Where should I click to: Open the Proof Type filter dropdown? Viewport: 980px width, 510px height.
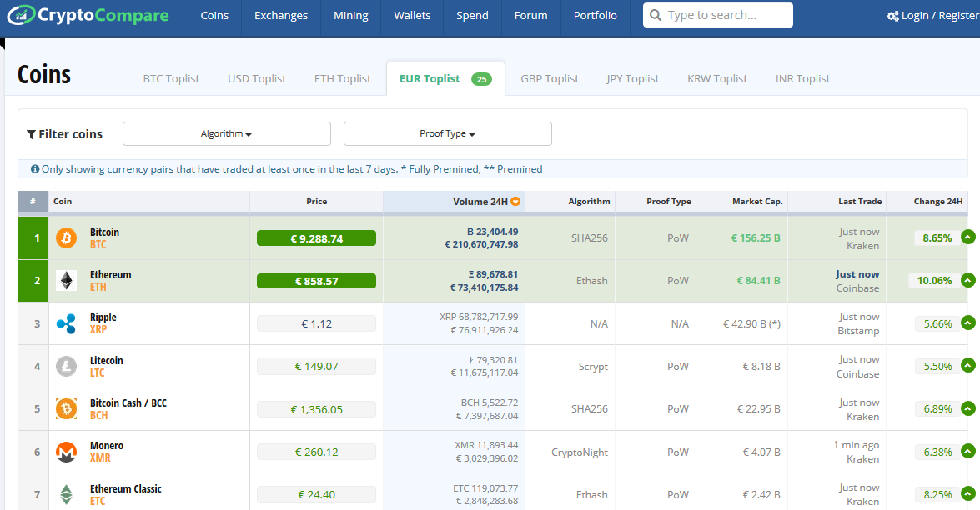point(448,133)
